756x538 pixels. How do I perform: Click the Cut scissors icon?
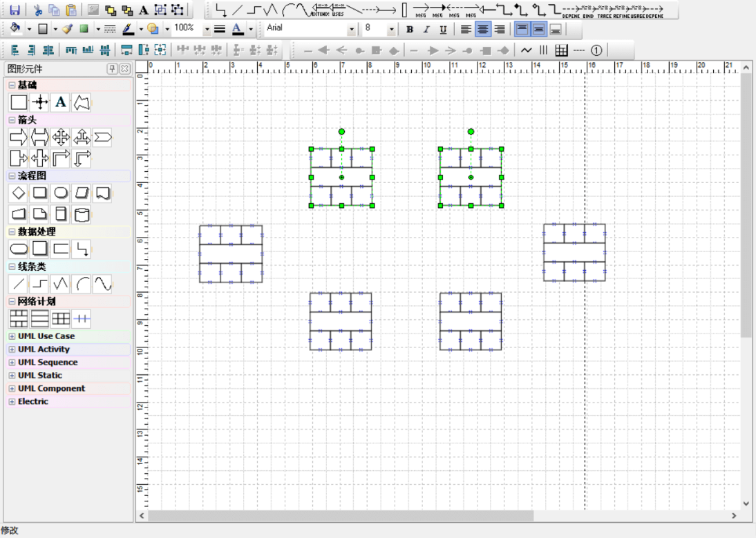[x=39, y=10]
